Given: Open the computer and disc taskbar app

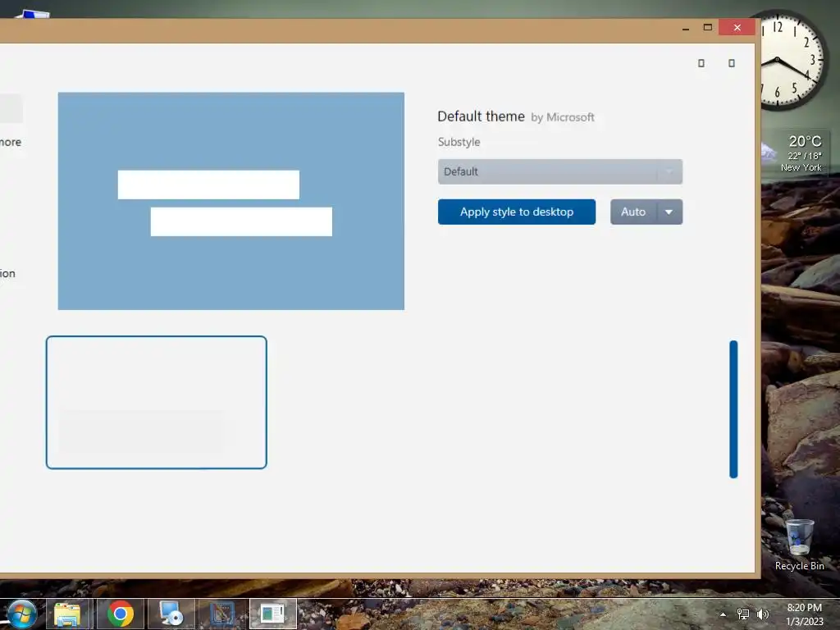Looking at the screenshot, I should click(x=171, y=614).
